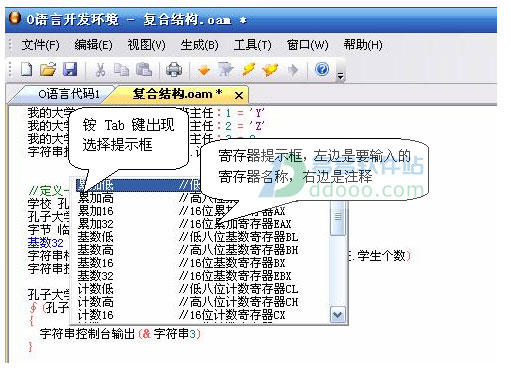The height and width of the screenshot is (372, 511).
Task: Click the scrollbar thumb in the register list
Action: click(x=337, y=217)
